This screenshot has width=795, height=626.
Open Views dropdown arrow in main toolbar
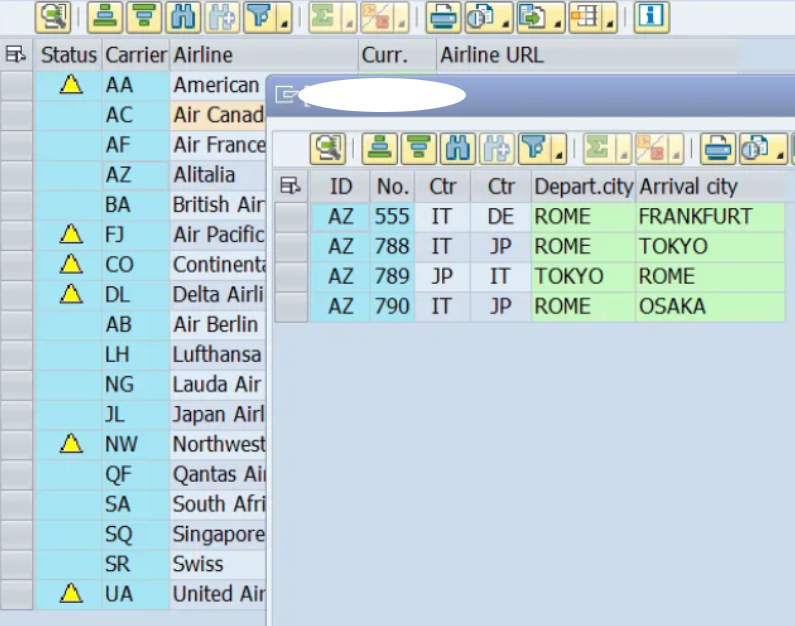click(505, 17)
